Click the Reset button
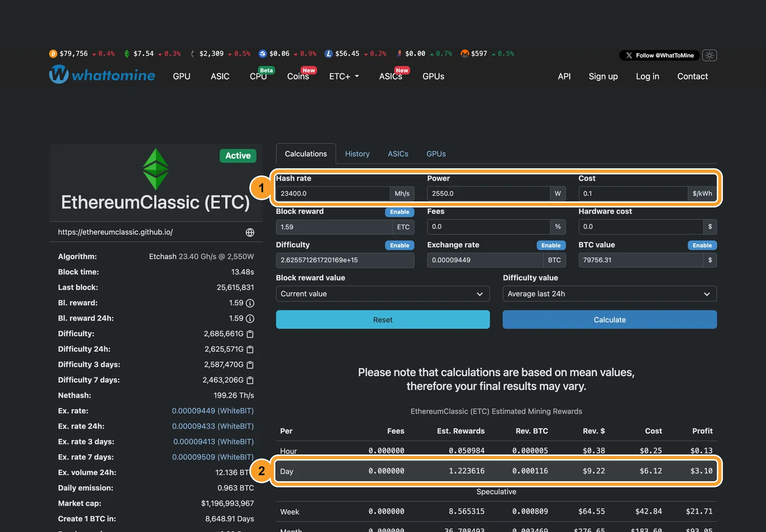Screen dimensions: 766x532 pyautogui.click(x=383, y=319)
